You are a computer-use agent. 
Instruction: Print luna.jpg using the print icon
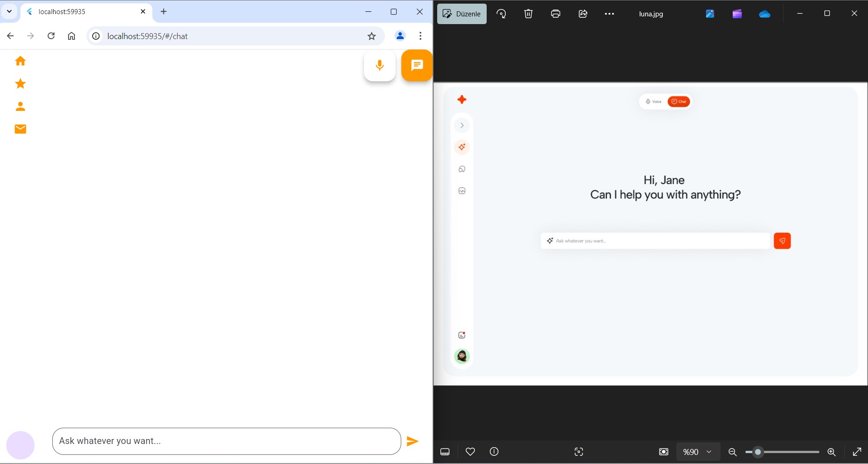[555, 14]
